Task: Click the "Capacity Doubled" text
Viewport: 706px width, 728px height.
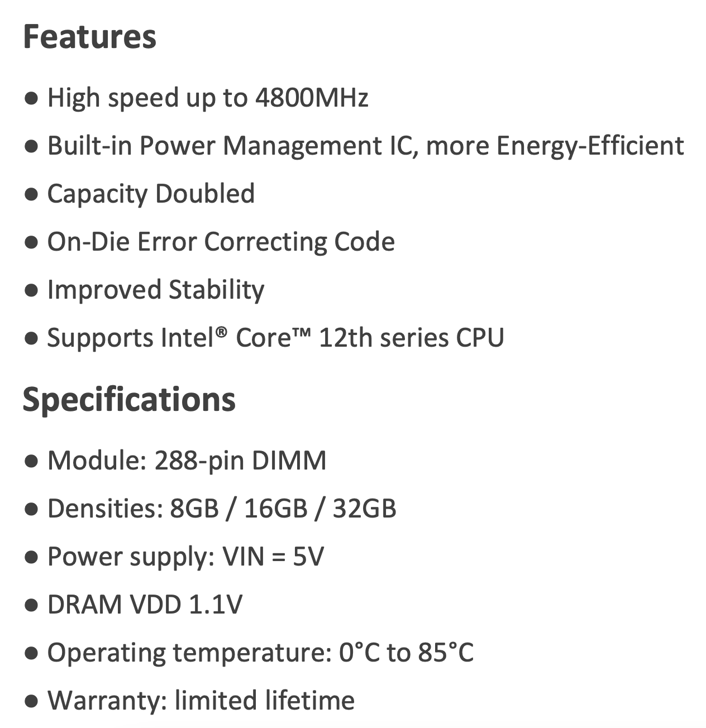Action: (151, 194)
